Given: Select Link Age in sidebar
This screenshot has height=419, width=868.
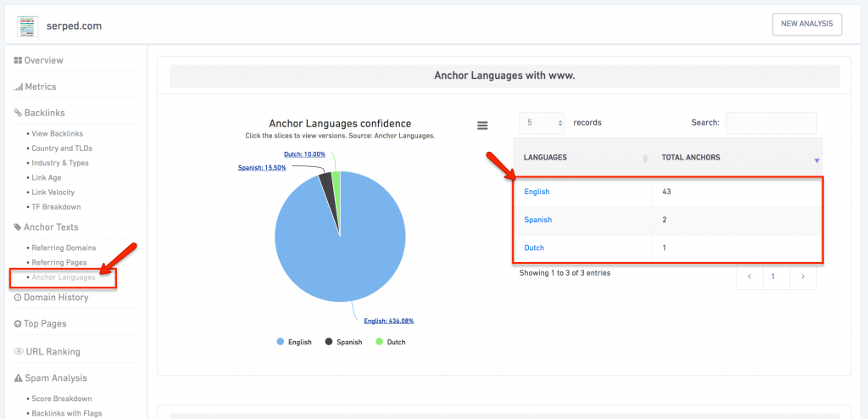Looking at the screenshot, I should 46,177.
